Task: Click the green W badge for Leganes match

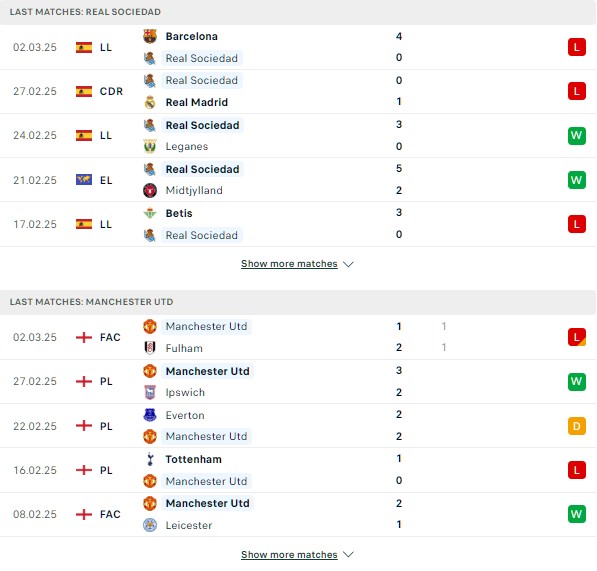Action: (576, 136)
